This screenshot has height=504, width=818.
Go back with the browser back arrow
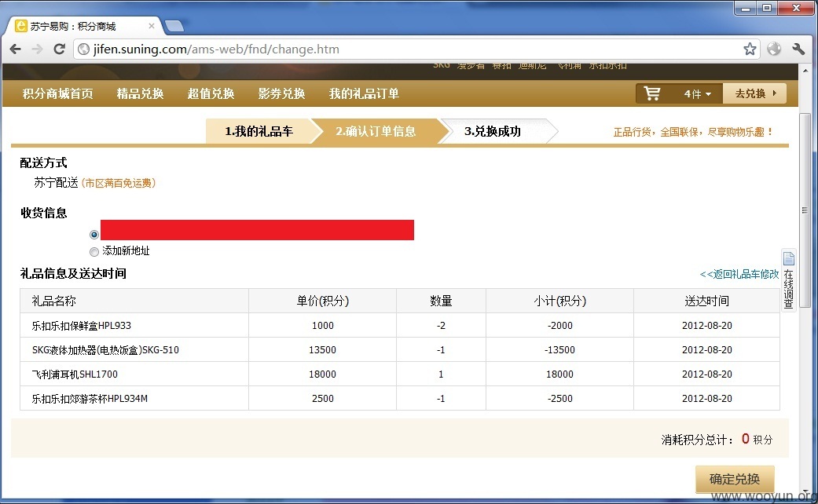pos(16,49)
